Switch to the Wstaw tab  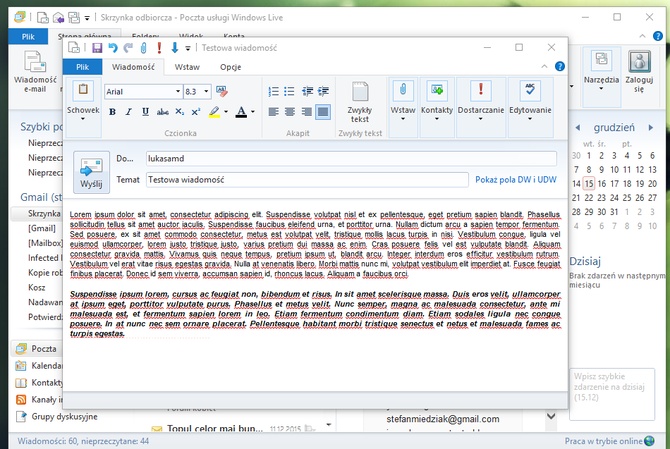[x=186, y=67]
